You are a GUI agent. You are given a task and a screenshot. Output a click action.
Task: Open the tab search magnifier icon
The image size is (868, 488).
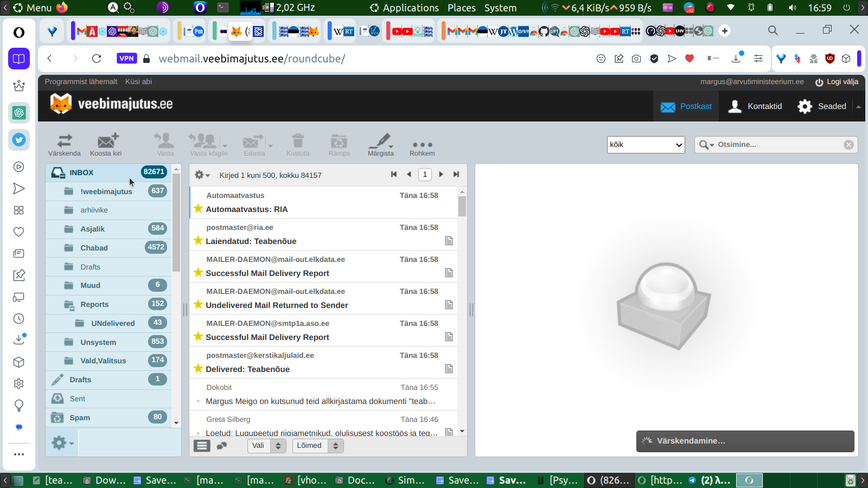pos(773,30)
